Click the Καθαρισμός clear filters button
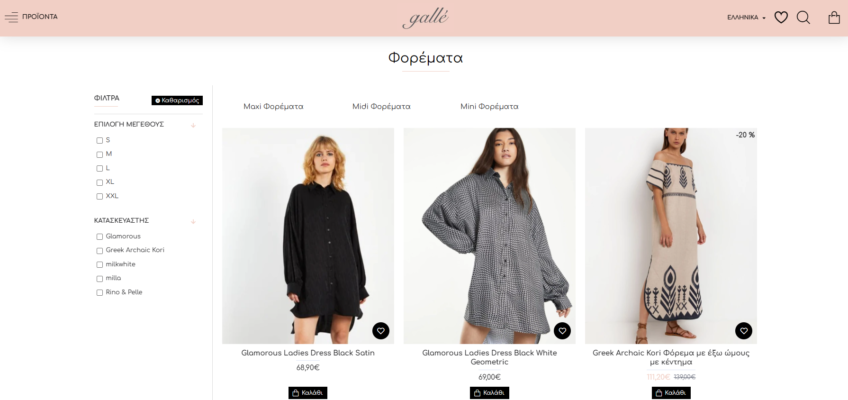 click(x=177, y=101)
